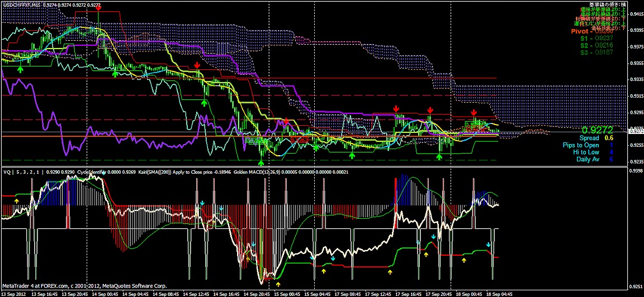Click the Pips to Open label

[581, 145]
